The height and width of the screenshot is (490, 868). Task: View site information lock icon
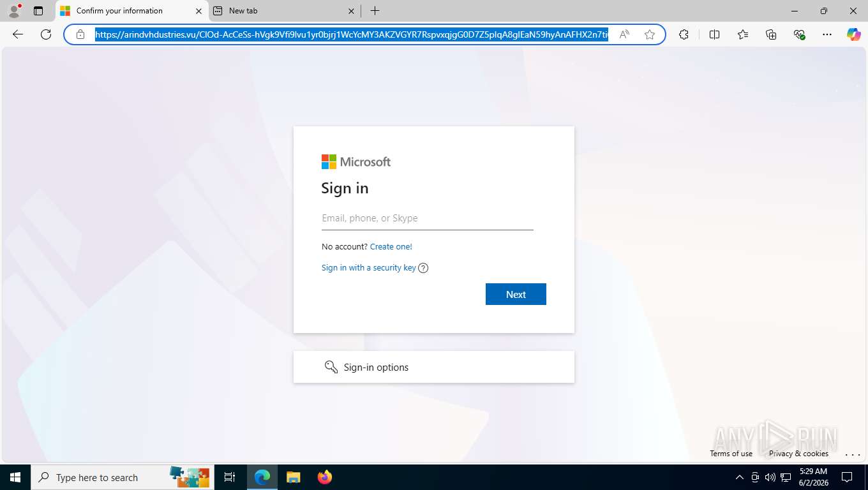click(80, 34)
